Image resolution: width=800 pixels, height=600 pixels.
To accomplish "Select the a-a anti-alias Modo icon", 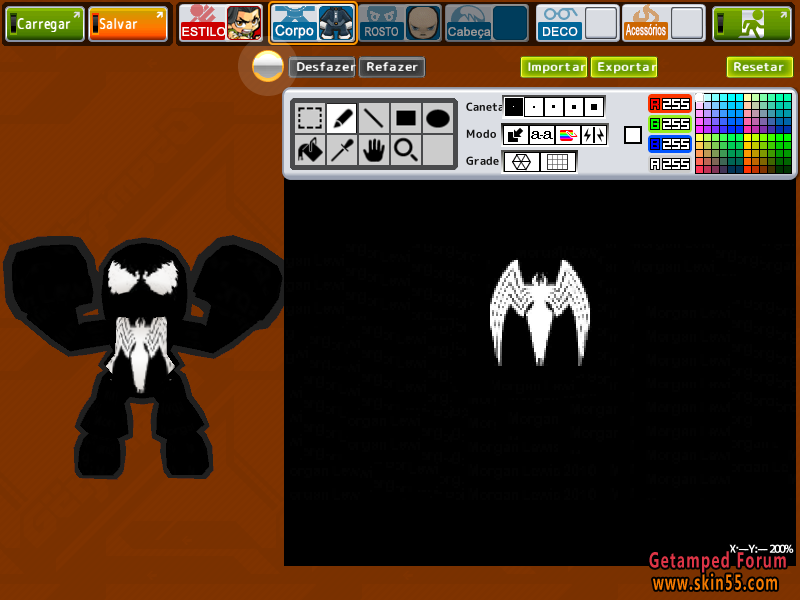I will coord(541,135).
